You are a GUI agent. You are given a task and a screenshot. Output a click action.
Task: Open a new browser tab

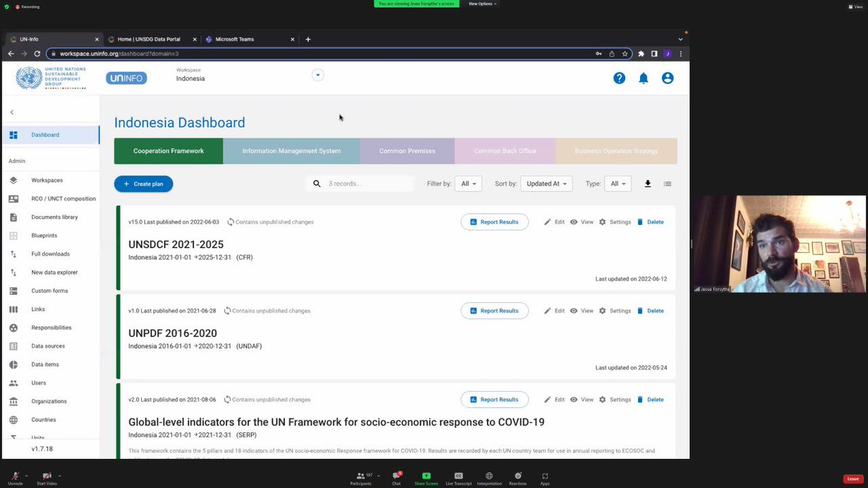(307, 39)
